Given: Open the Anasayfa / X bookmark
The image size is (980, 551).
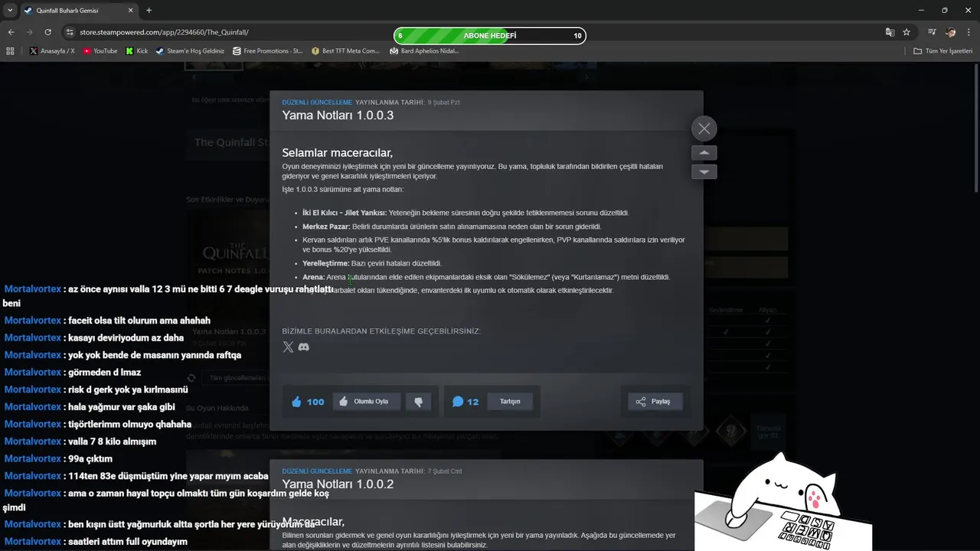Looking at the screenshot, I should (52, 51).
